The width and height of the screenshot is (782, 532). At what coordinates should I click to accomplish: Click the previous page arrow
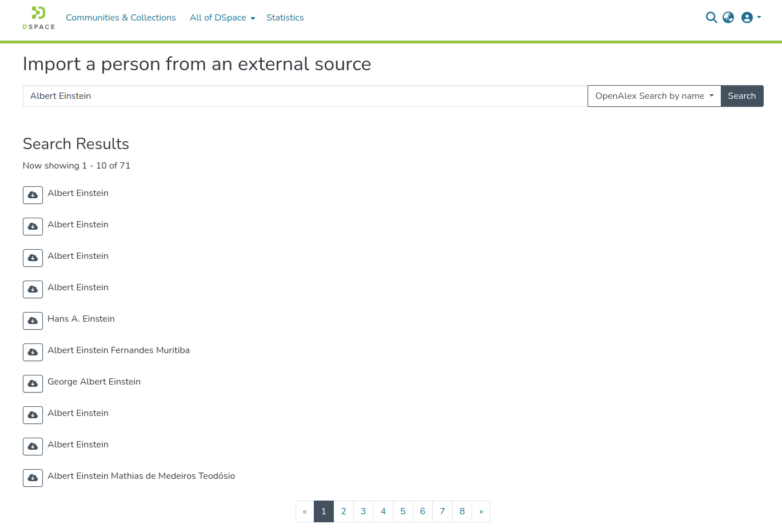(x=305, y=511)
